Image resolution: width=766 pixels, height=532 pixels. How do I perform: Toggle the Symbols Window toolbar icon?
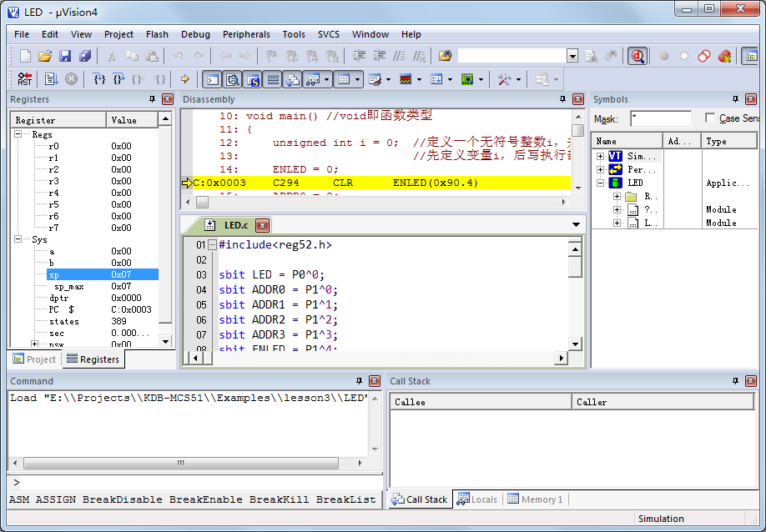(x=252, y=79)
